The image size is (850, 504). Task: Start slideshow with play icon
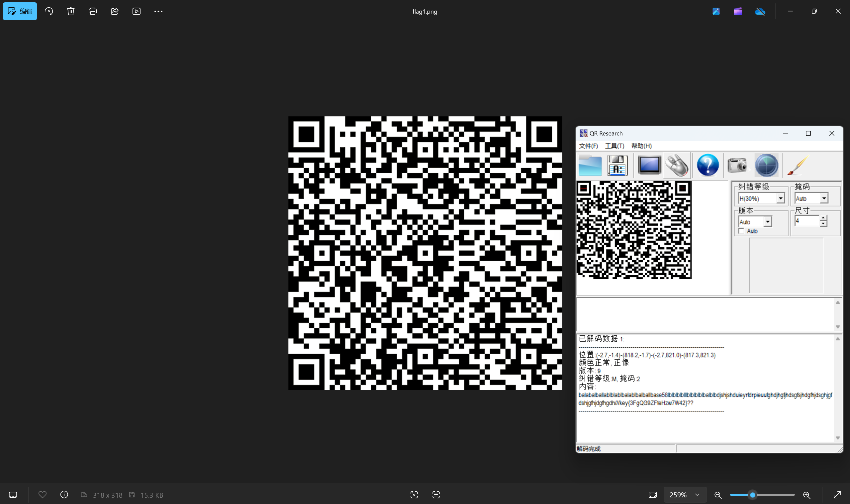tap(136, 12)
